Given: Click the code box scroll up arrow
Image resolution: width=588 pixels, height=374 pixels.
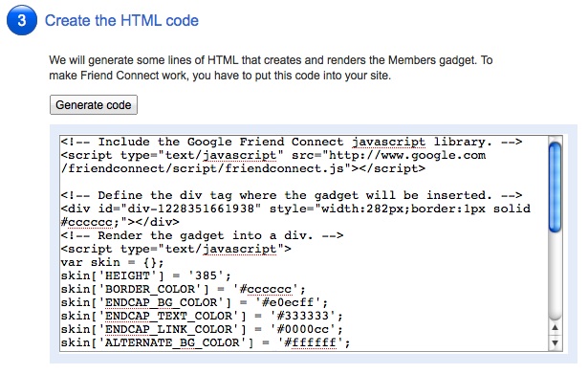Looking at the screenshot, I should [x=555, y=328].
